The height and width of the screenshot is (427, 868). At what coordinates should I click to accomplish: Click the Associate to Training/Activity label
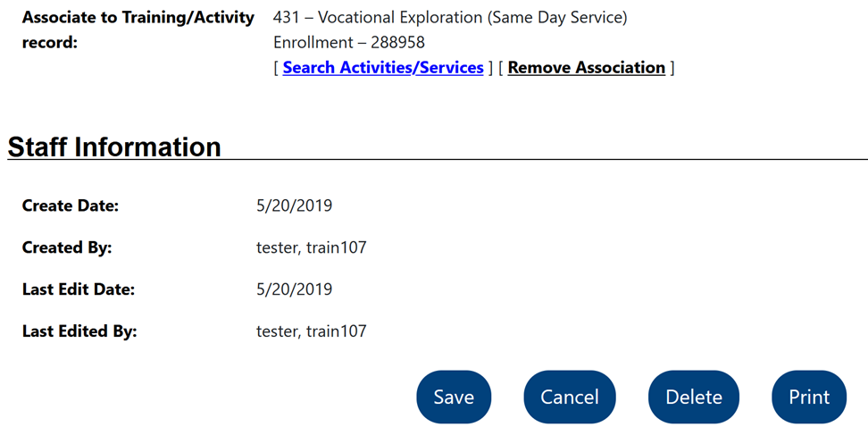click(x=138, y=18)
